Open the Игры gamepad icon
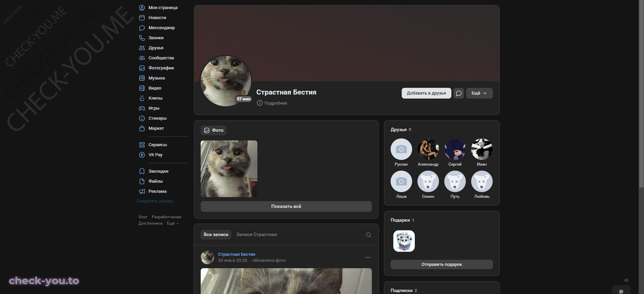The width and height of the screenshot is (644, 294). pyautogui.click(x=142, y=108)
